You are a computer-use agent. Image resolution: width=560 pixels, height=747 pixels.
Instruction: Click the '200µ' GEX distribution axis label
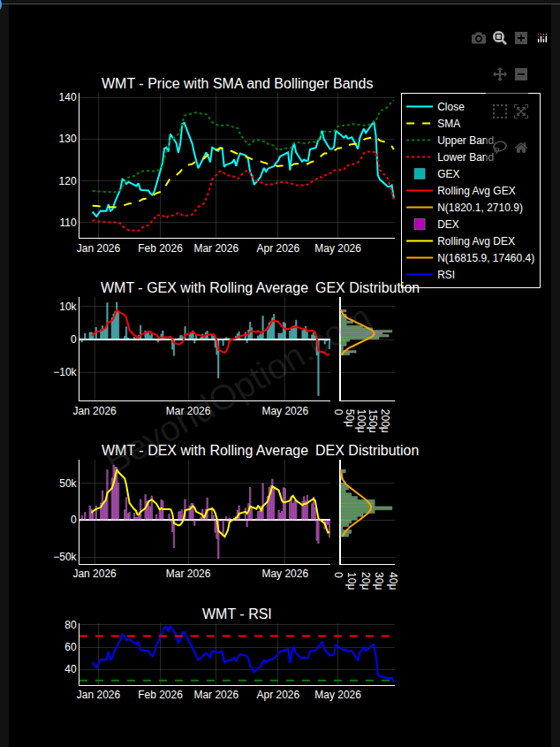[387, 419]
